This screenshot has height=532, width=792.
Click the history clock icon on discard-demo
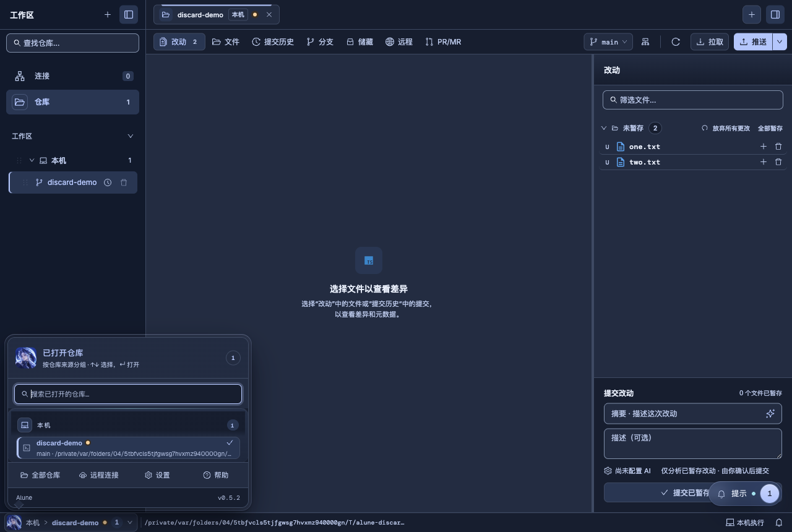click(108, 182)
